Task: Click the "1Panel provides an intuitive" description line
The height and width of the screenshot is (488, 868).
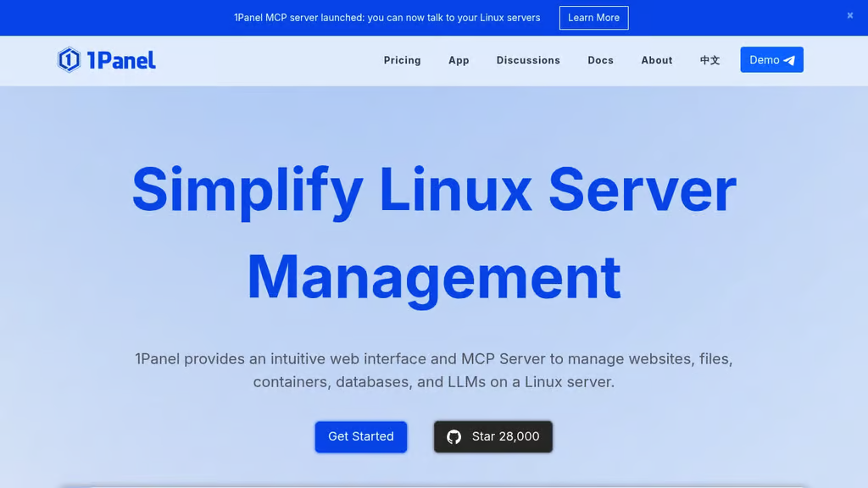Action: point(434,358)
